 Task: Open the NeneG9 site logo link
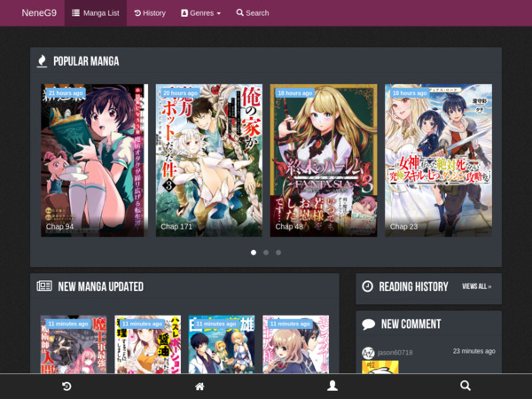[x=39, y=13]
